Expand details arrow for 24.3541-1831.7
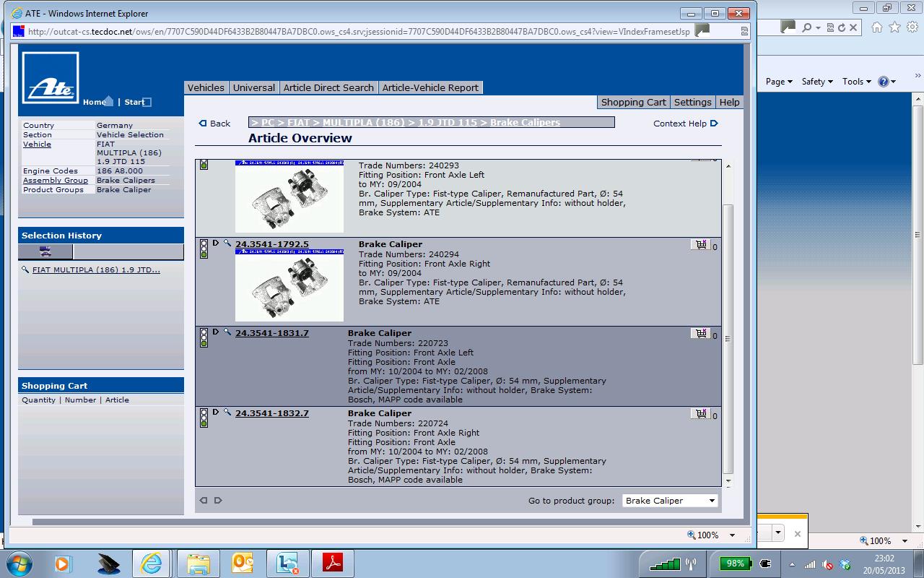Viewport: 924px width, 578px height. click(x=215, y=332)
